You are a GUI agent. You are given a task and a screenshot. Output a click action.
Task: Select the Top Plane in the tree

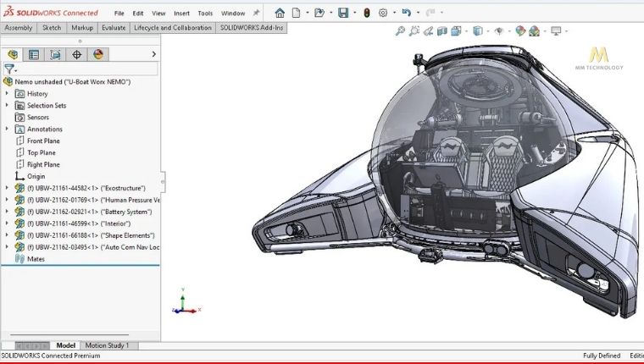pyautogui.click(x=42, y=152)
